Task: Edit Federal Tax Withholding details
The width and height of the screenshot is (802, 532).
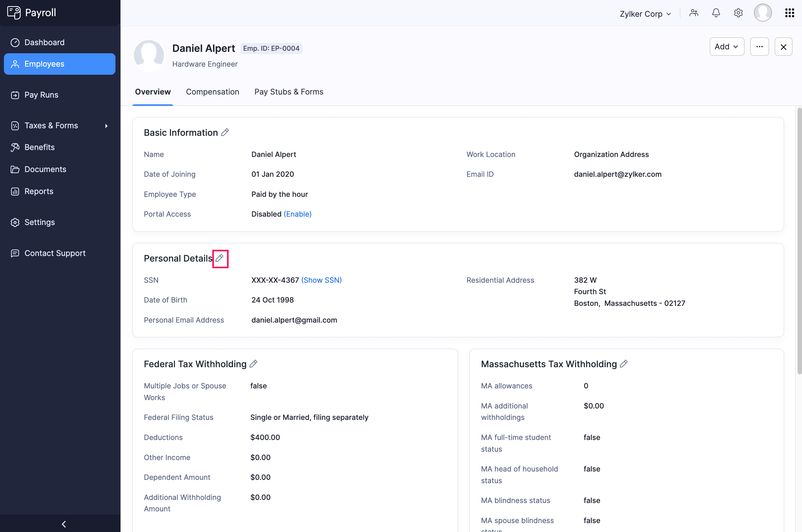Action: coord(253,363)
